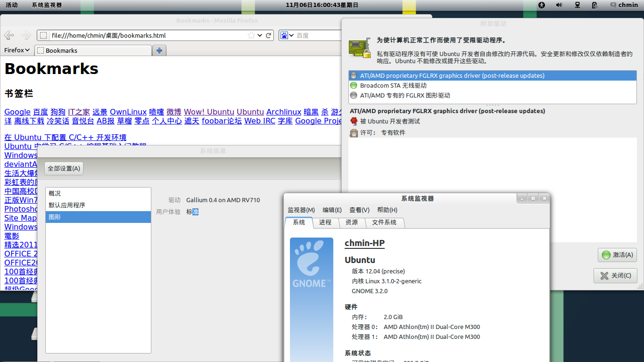Reload the Bookmarks page in Firefox
Image resolution: width=644 pixels, height=362 pixels.
(x=269, y=35)
